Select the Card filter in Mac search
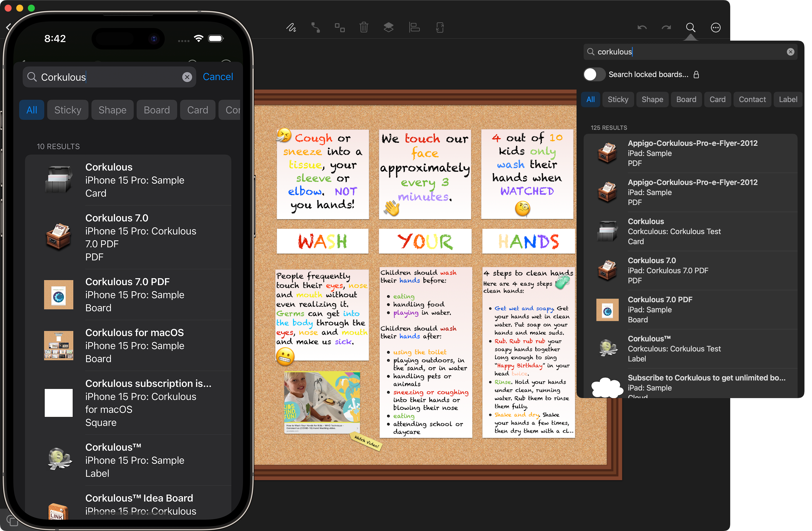The image size is (812, 531). click(717, 99)
